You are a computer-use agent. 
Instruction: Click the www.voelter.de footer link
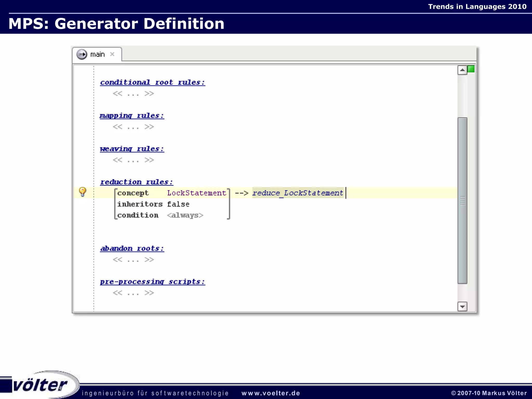click(x=271, y=393)
